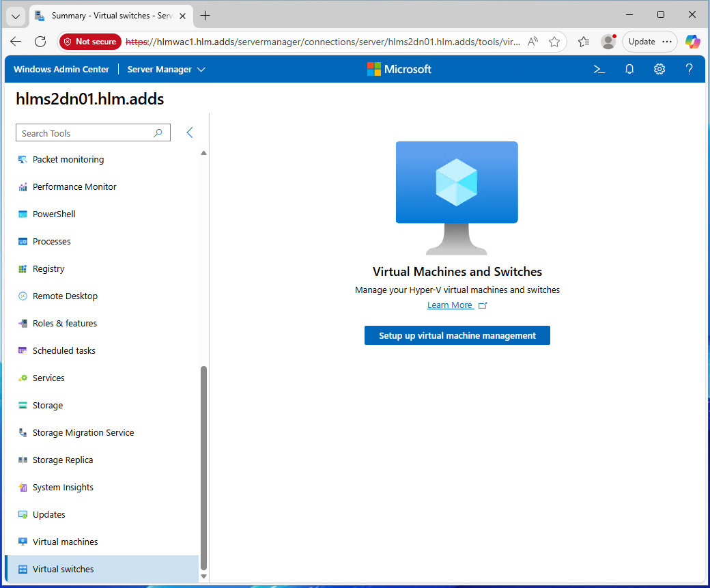The width and height of the screenshot is (710, 588).
Task: Open Settings gear in header
Action: coord(659,69)
